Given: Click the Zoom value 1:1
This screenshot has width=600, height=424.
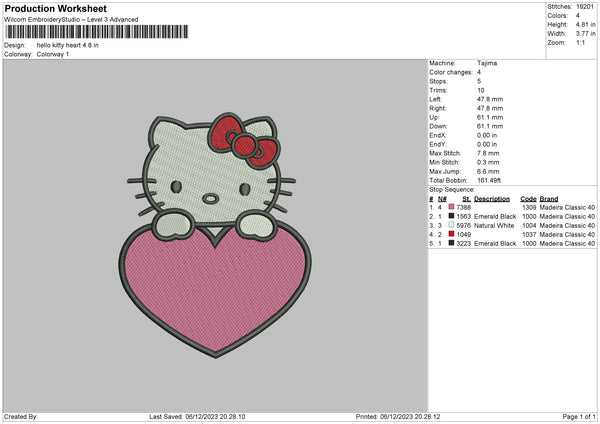Looking at the screenshot, I should click(x=580, y=42).
